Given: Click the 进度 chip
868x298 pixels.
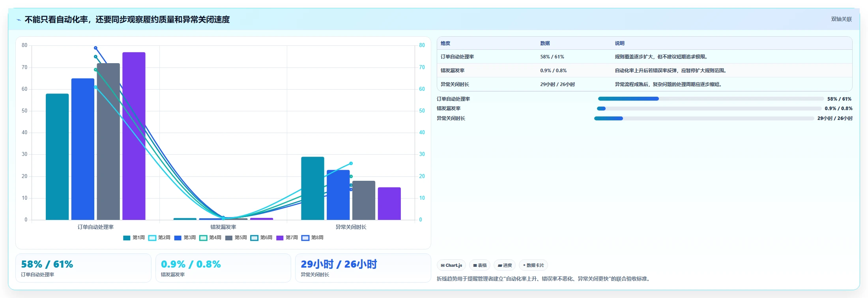Looking at the screenshot, I should tap(505, 265).
